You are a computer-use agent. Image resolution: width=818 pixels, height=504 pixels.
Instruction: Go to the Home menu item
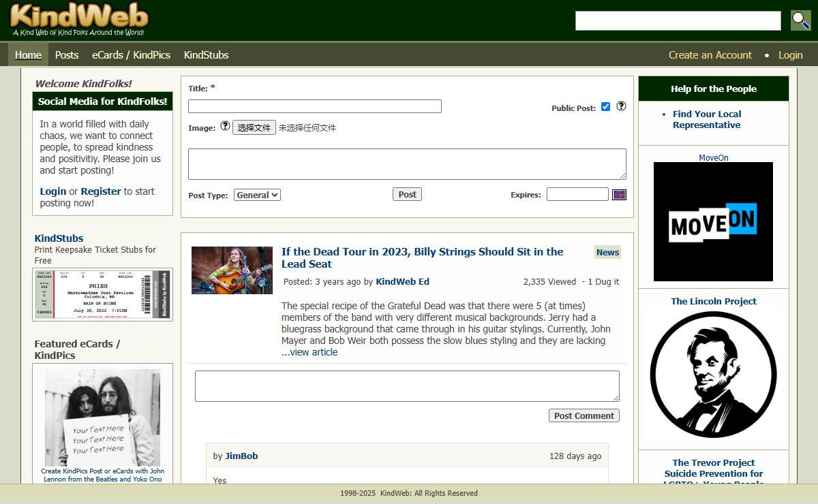coord(28,55)
